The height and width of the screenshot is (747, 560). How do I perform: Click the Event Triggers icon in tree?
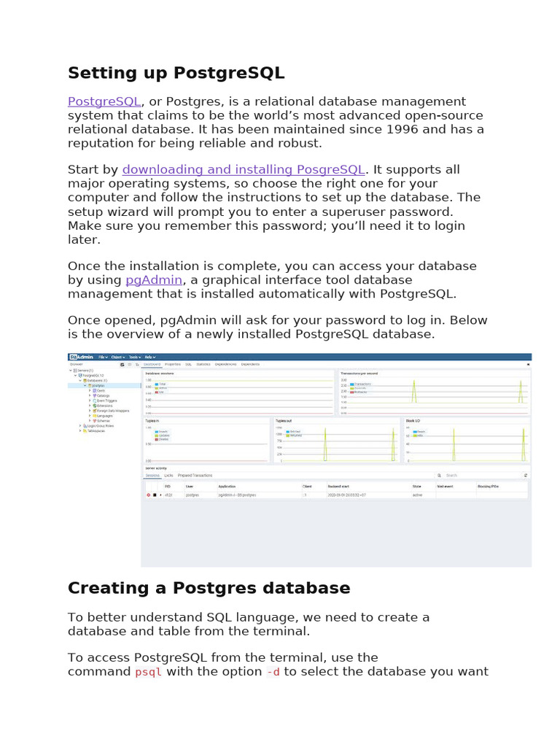(x=94, y=400)
